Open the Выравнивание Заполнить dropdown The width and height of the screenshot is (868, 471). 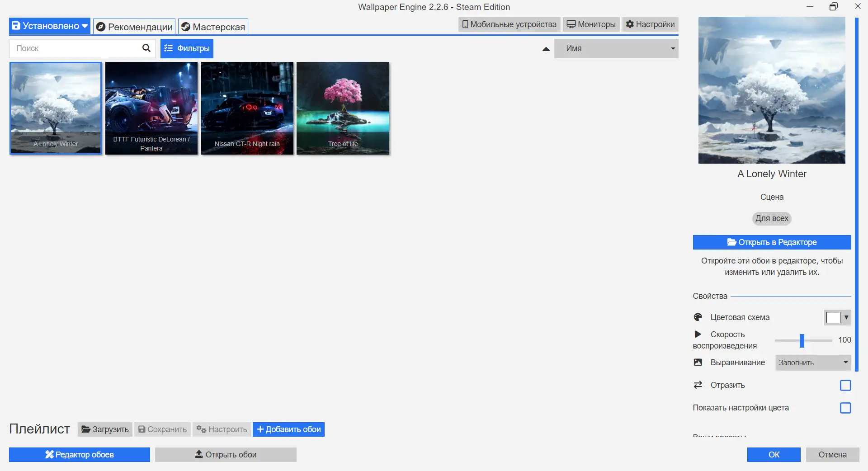click(x=813, y=363)
